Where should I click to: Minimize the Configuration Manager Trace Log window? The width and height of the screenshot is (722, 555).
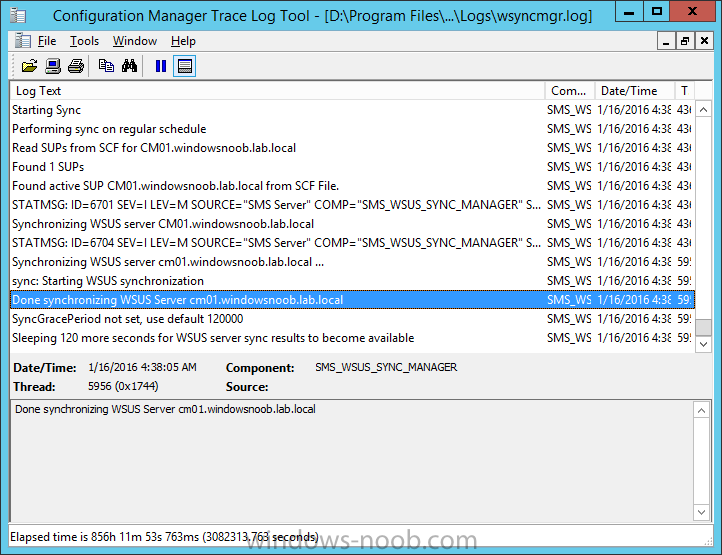[x=629, y=12]
